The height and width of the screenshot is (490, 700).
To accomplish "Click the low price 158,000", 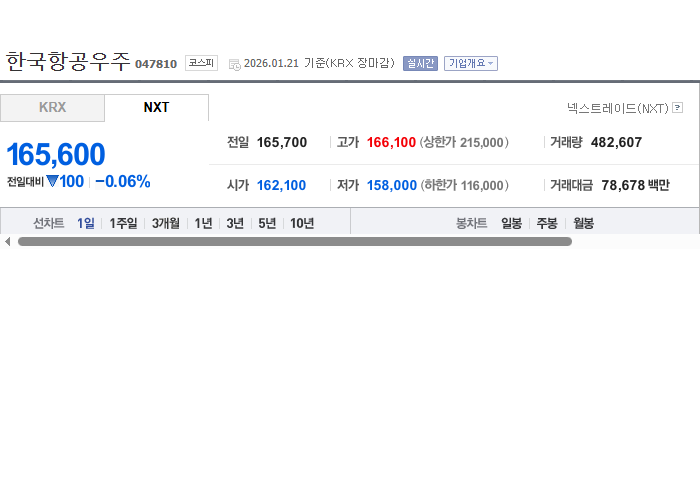I will 392,185.
